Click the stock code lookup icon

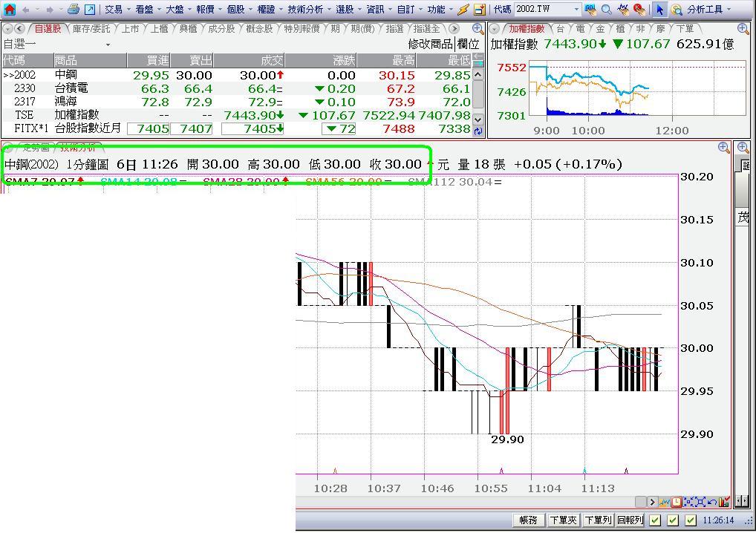590,9
